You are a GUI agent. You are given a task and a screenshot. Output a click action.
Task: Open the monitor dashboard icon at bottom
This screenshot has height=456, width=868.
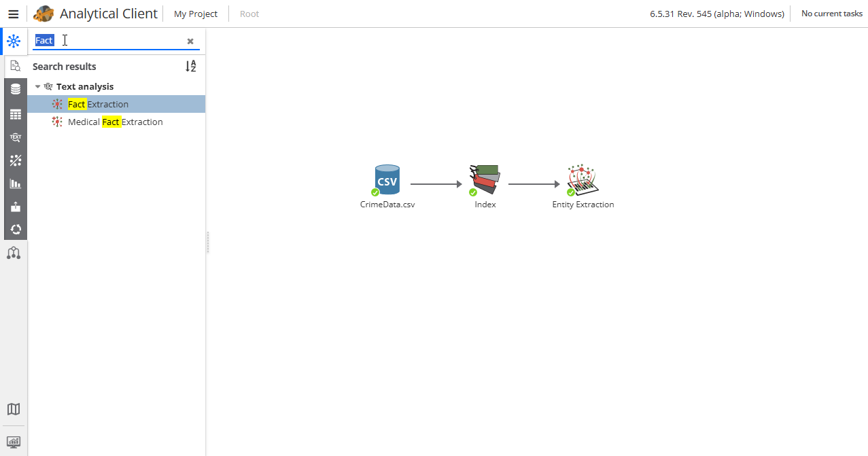tap(14, 442)
